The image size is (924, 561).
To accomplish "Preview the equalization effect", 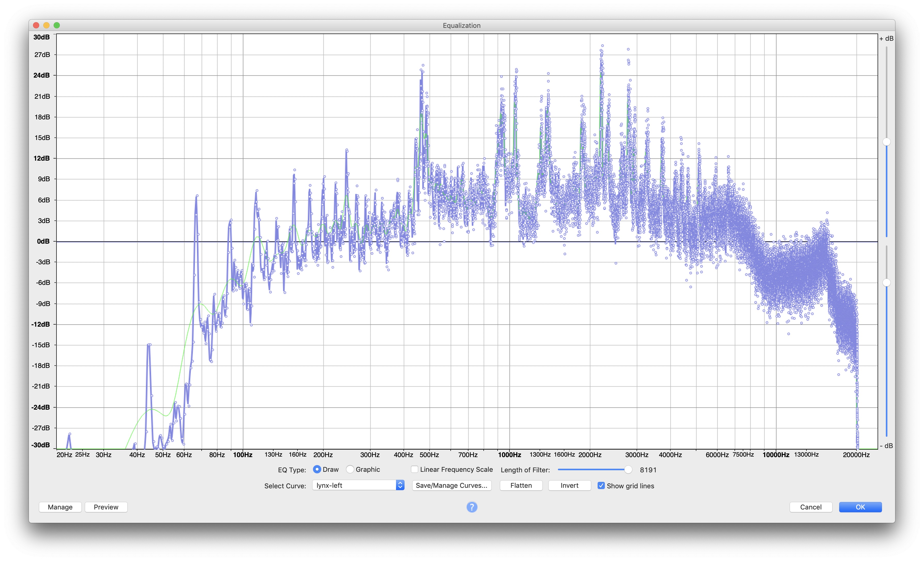I will pos(106,507).
